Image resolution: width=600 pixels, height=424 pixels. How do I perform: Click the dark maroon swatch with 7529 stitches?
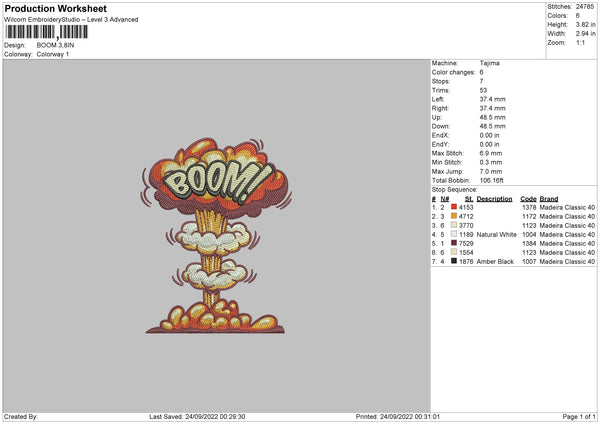click(x=454, y=243)
